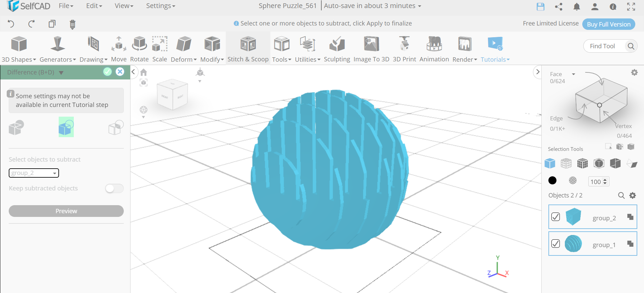The width and height of the screenshot is (644, 293).
Task: Expand the Auto-save options dropdown arrow
Action: [x=419, y=6]
